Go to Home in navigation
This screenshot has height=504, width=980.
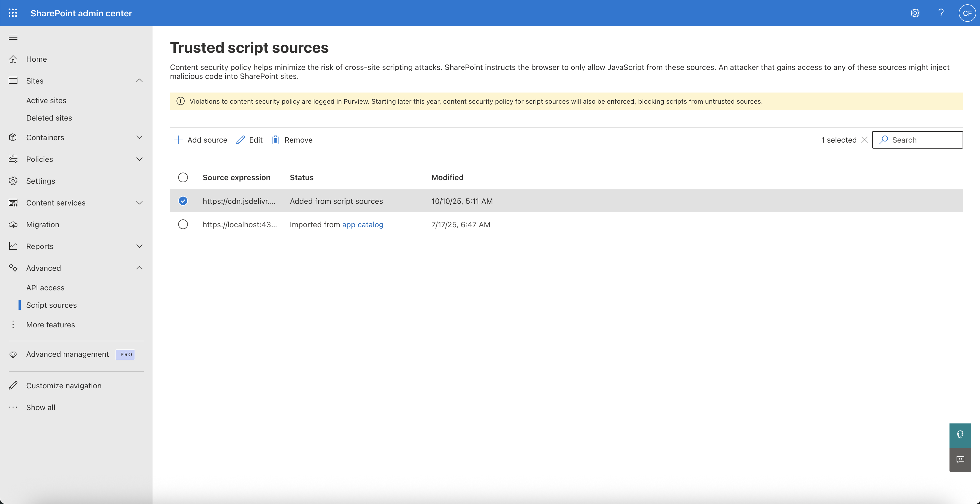pos(36,59)
